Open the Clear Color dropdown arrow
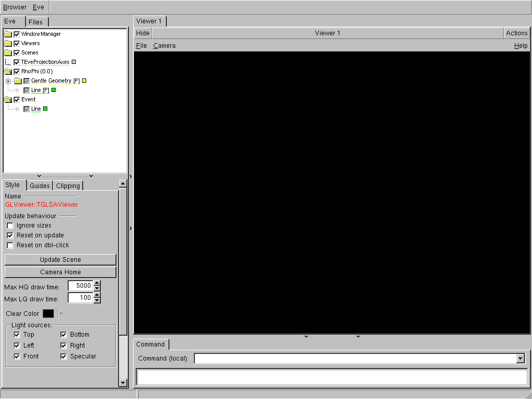Screen dimensions: 532x399 pos(61,314)
